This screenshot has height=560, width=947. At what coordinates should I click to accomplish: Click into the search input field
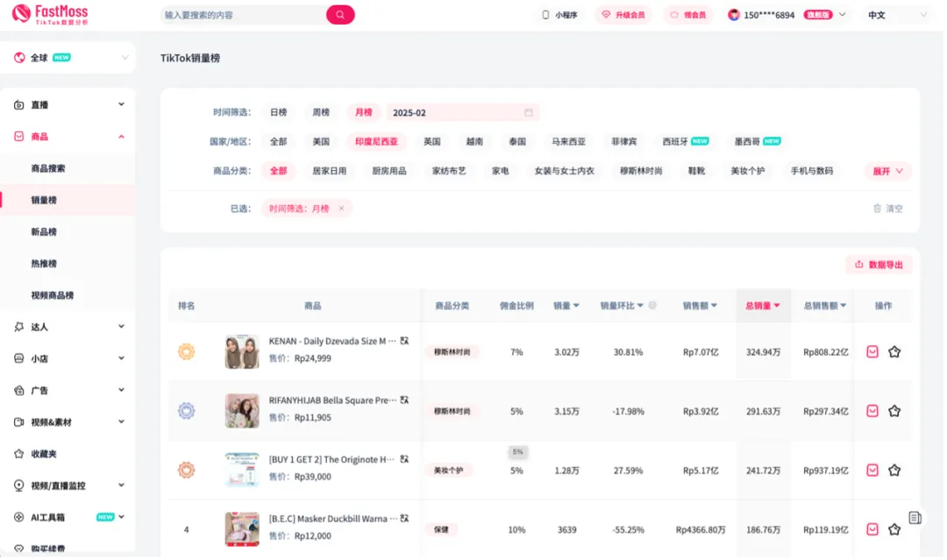click(245, 15)
